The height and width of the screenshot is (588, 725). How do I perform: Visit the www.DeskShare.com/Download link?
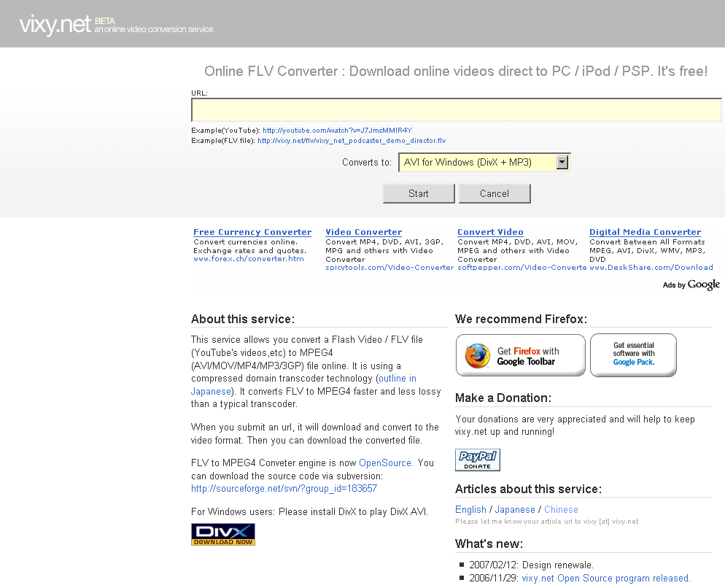pos(651,268)
